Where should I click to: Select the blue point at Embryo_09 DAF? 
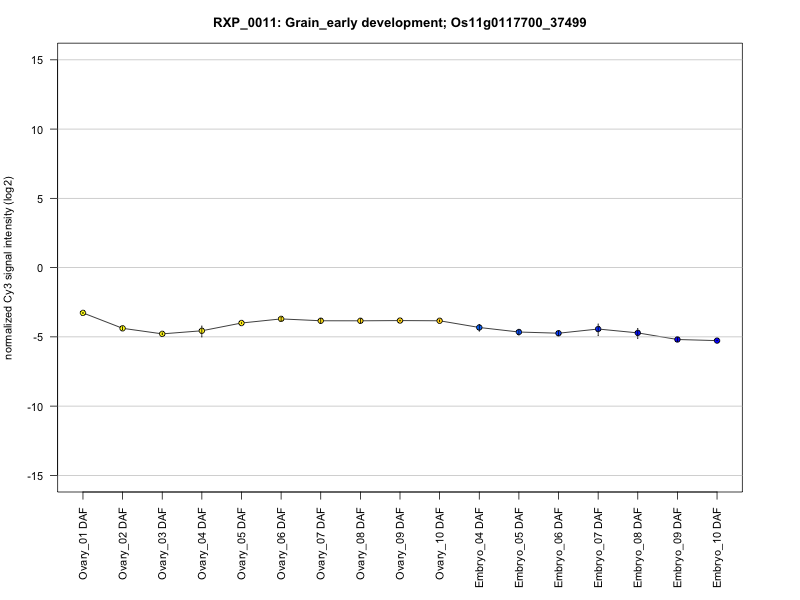pyautogui.click(x=677, y=340)
